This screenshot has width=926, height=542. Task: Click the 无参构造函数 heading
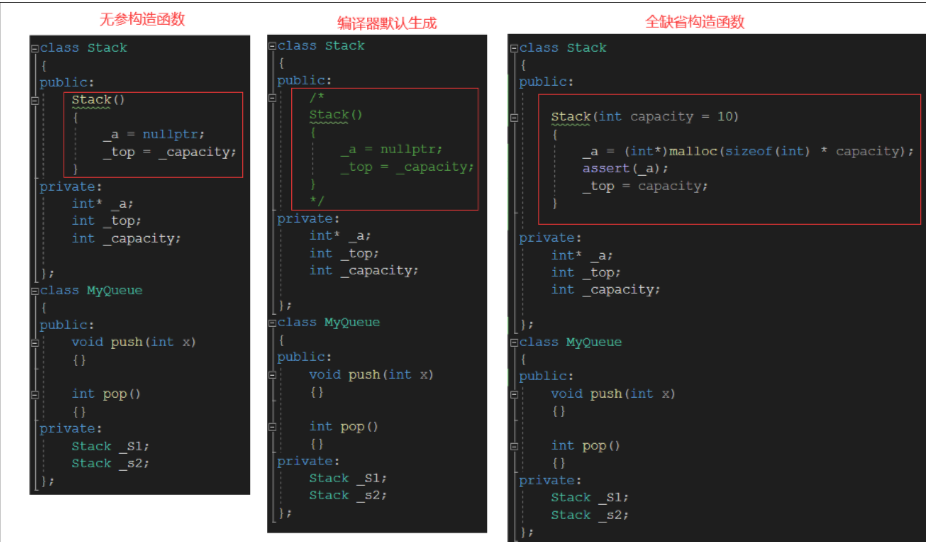(142, 19)
